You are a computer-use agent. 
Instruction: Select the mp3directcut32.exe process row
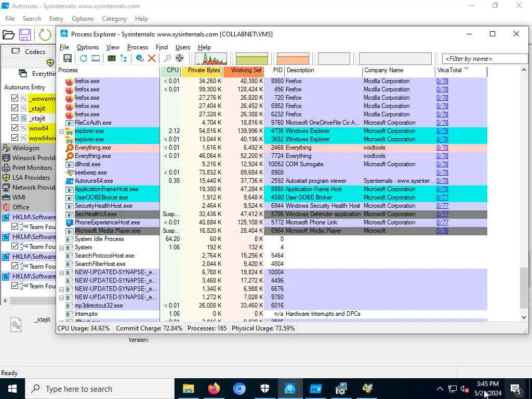[273, 305]
